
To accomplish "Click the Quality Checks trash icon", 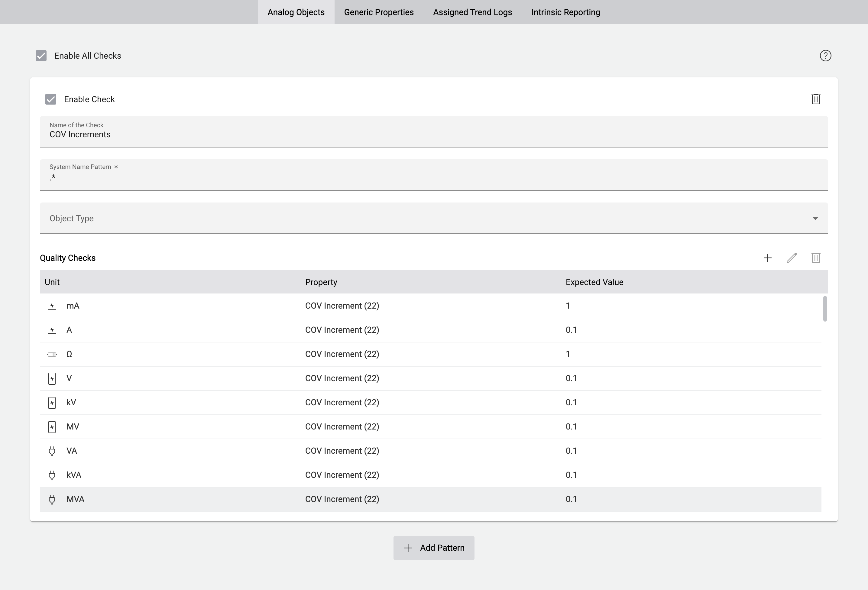I will coord(816,258).
